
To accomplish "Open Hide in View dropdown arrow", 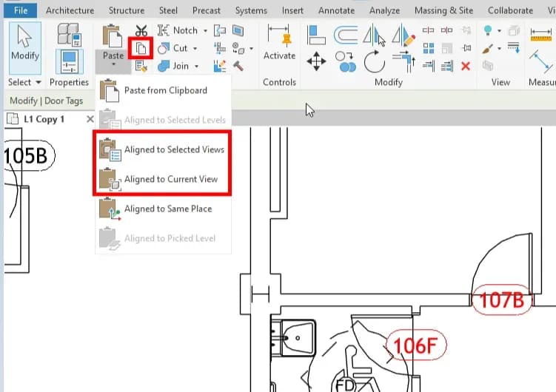I will [499, 31].
